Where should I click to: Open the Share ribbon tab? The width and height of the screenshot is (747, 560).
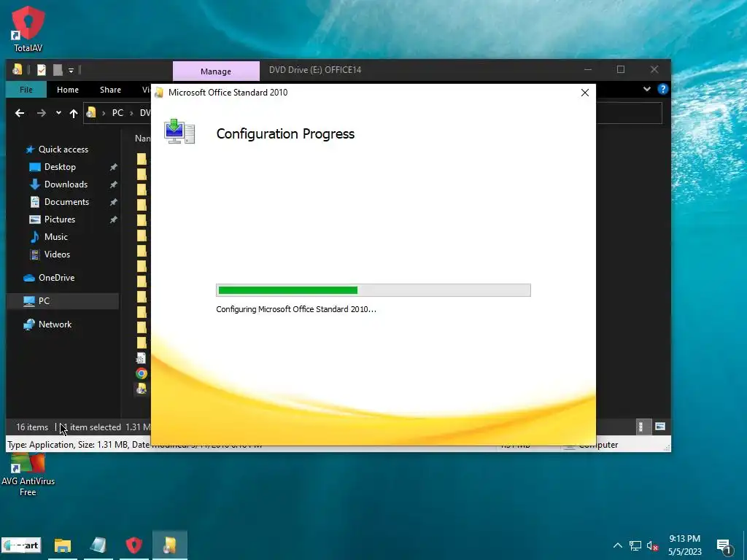[111, 90]
